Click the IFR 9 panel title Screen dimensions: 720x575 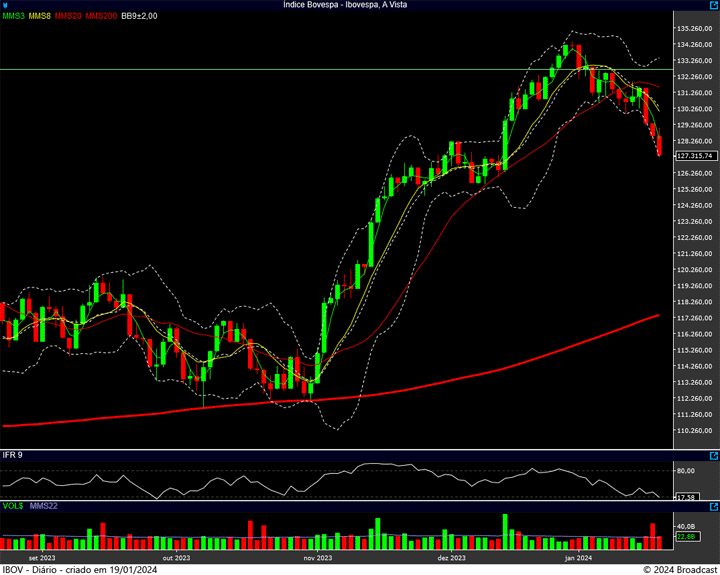[12, 455]
